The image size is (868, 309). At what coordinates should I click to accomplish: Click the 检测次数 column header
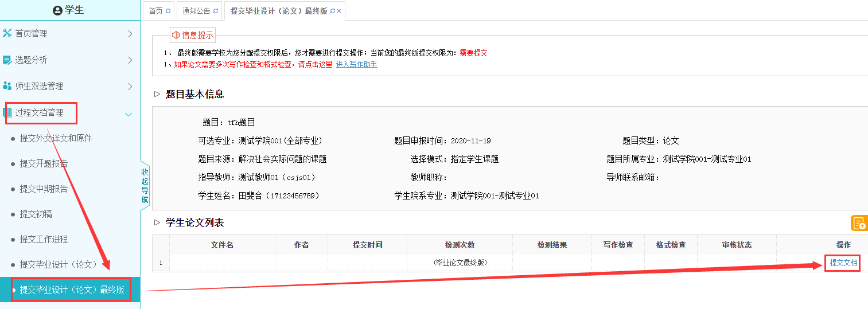click(x=460, y=245)
